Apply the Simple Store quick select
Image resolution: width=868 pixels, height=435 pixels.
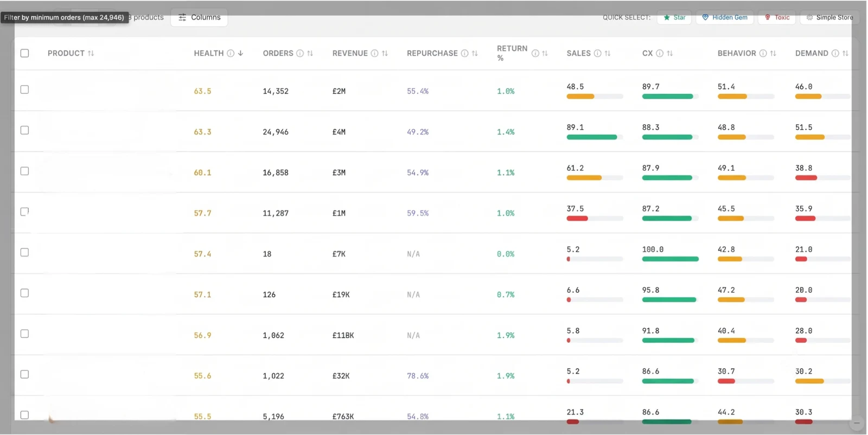829,17
